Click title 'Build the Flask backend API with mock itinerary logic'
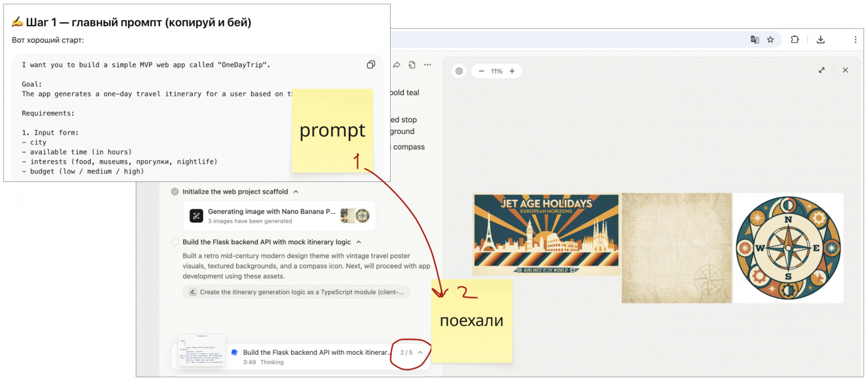Image resolution: width=868 pixels, height=382 pixels. pyautogui.click(x=267, y=242)
